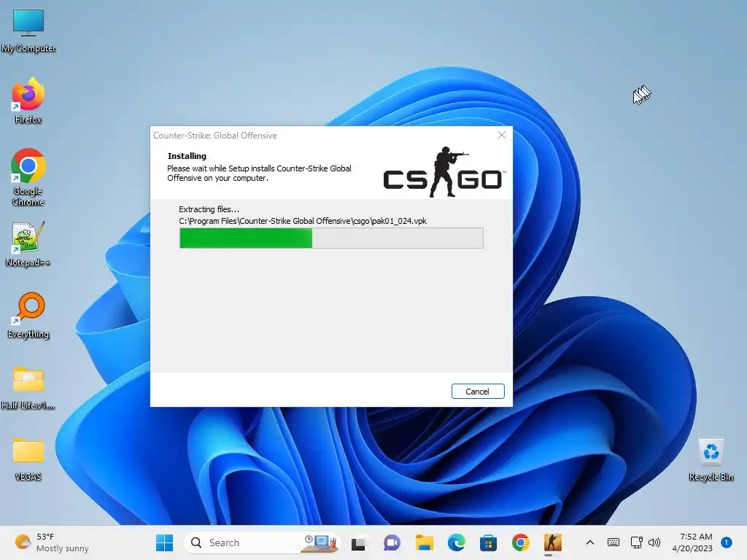Cancel the CS:GO installation
747x560 pixels.
coord(478,391)
